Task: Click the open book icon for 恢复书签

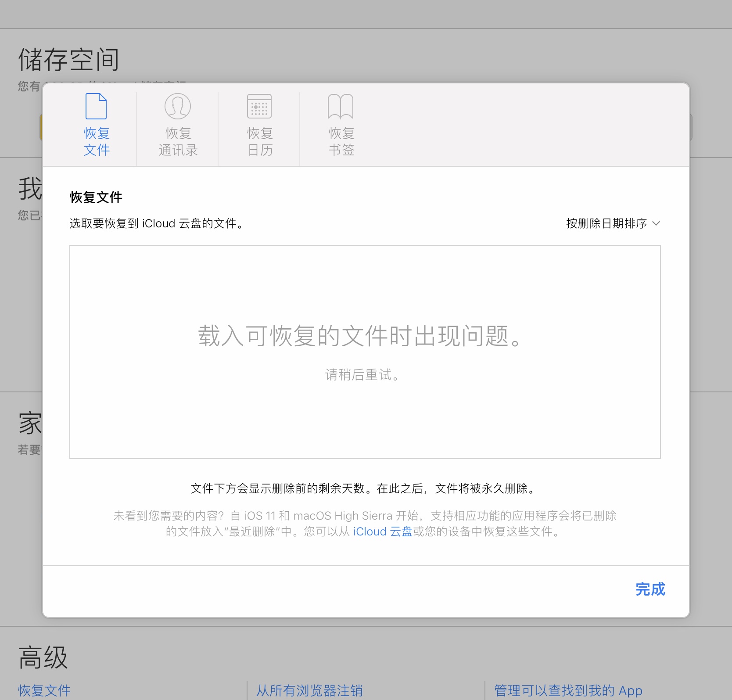Action: pos(341,106)
